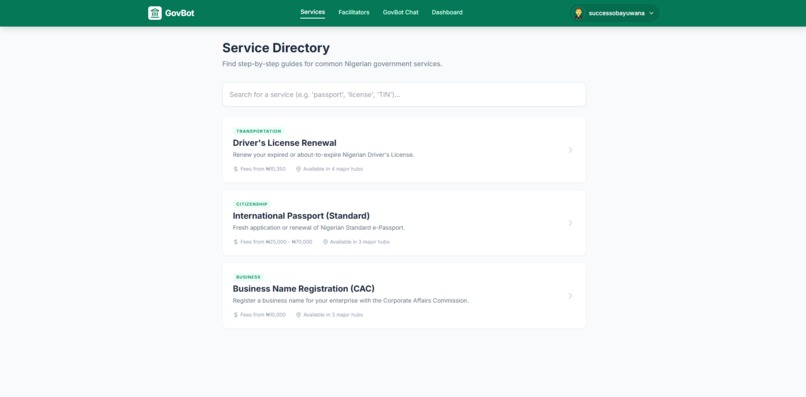Click the user avatar icon
Viewport: 806px width, 397px height.
click(578, 13)
